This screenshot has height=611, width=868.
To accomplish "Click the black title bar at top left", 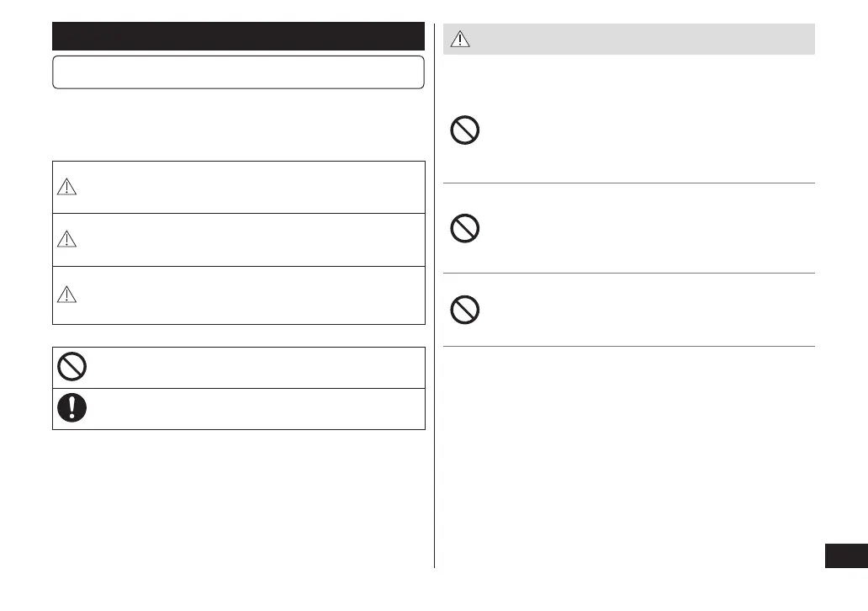I will (238, 36).
